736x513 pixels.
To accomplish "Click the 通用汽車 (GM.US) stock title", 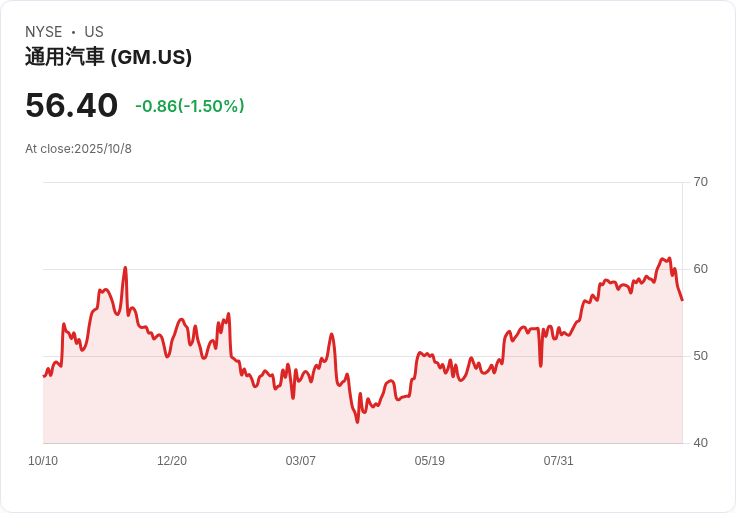I will [108, 57].
